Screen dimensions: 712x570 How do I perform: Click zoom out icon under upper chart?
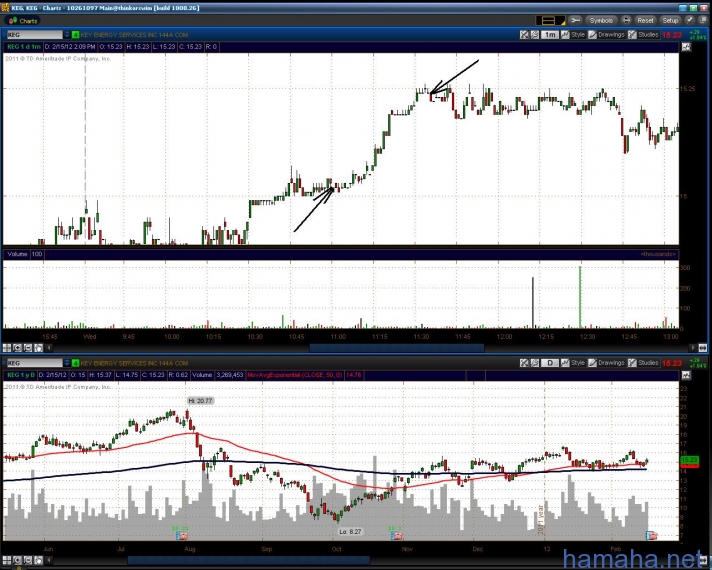click(28, 348)
